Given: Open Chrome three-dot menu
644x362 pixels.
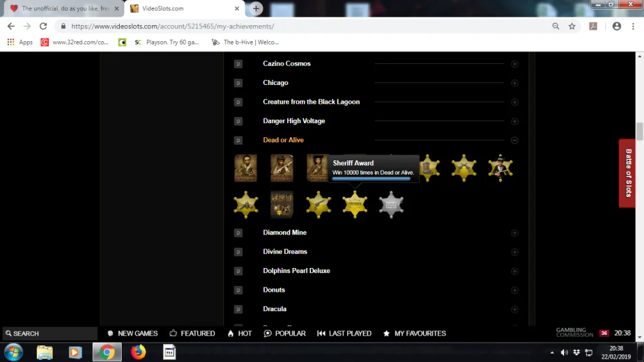Looking at the screenshot, I should click(633, 26).
